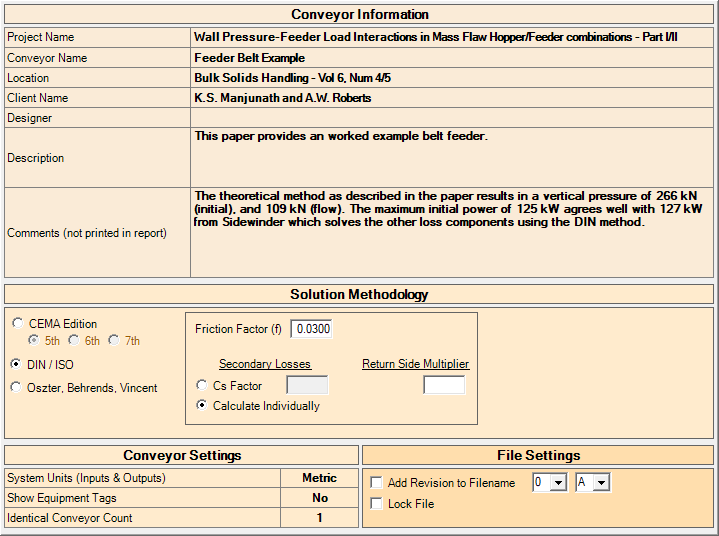Click into the Description text box
Screen dimensions: 719x536
pos(452,158)
